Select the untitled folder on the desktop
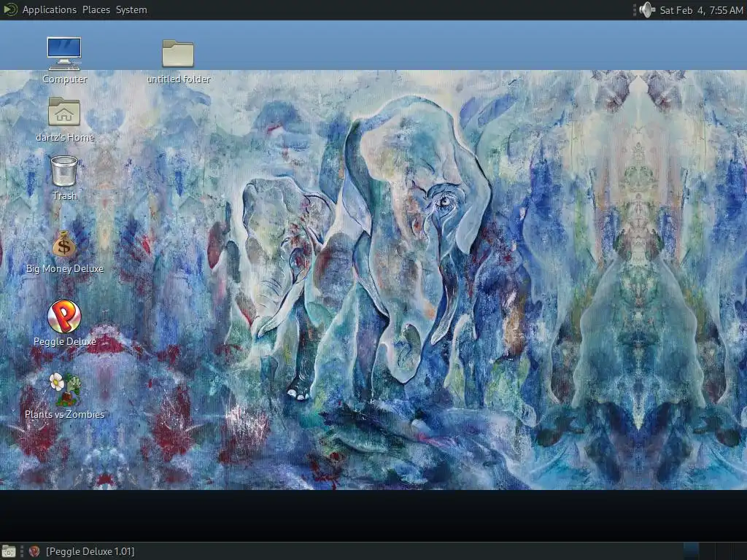Image resolution: width=747 pixels, height=560 pixels. pyautogui.click(x=178, y=53)
